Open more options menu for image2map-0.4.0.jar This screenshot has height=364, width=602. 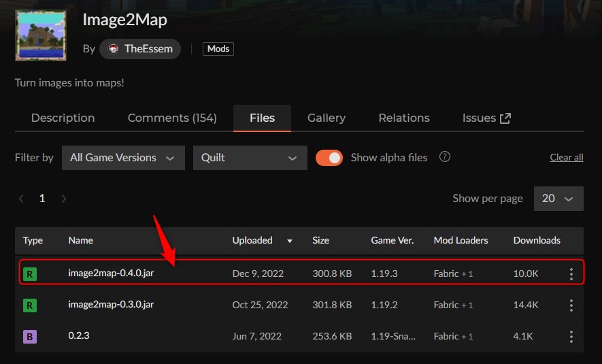point(571,274)
